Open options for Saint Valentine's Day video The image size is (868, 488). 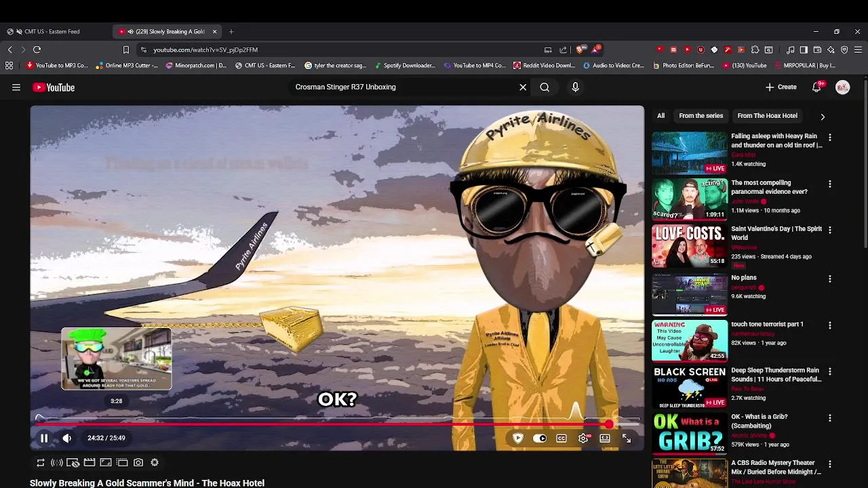pyautogui.click(x=830, y=230)
